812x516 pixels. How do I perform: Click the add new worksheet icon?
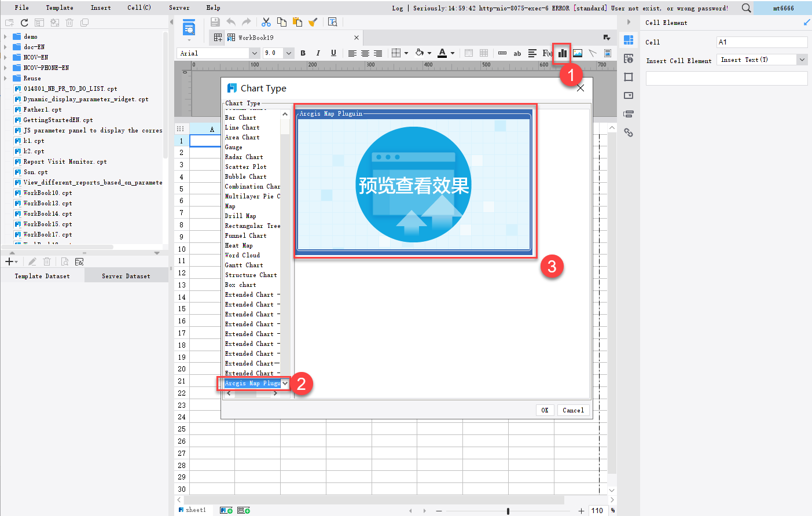click(226, 510)
